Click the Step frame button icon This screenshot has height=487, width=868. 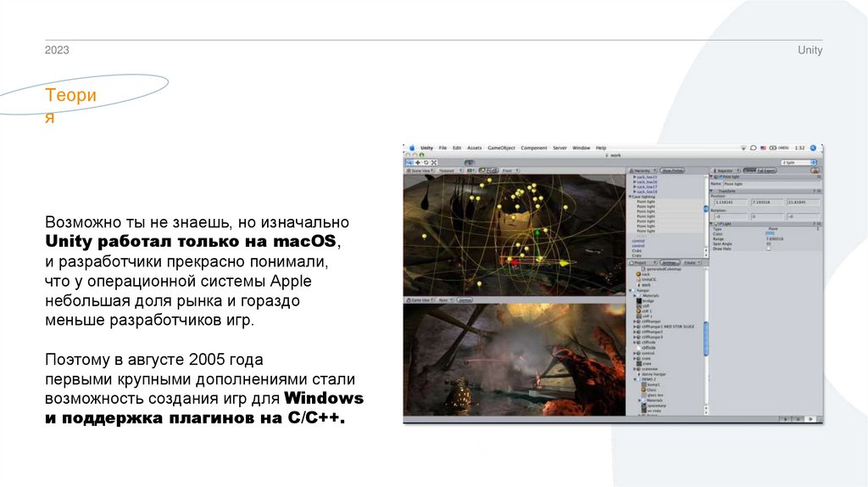pos(811,419)
